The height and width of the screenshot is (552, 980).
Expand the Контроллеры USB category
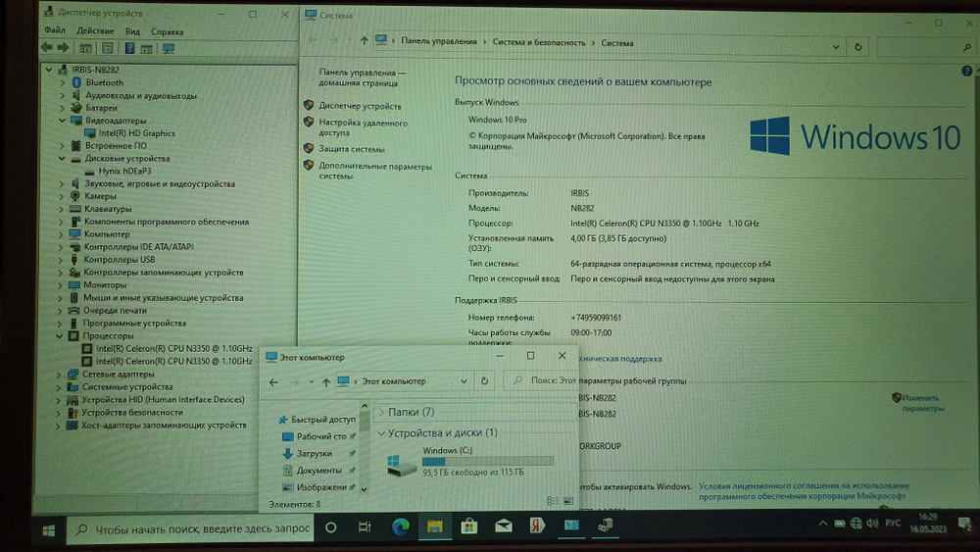[61, 260]
